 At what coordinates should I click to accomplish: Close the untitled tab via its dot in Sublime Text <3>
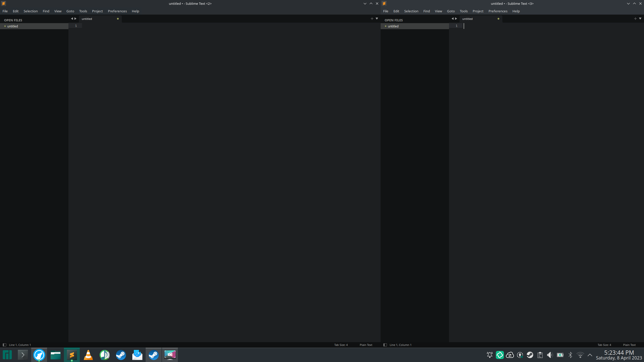pos(498,19)
